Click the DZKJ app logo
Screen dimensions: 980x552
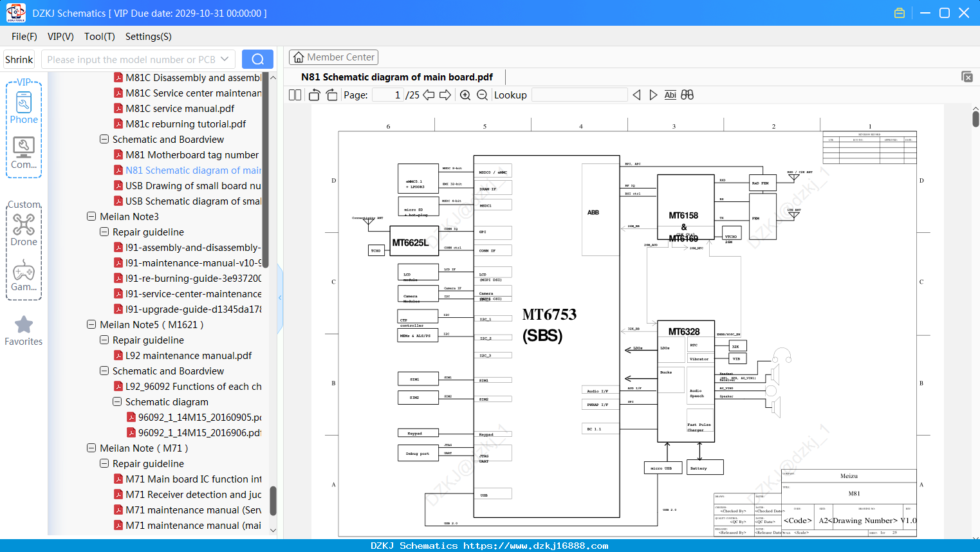pos(15,13)
